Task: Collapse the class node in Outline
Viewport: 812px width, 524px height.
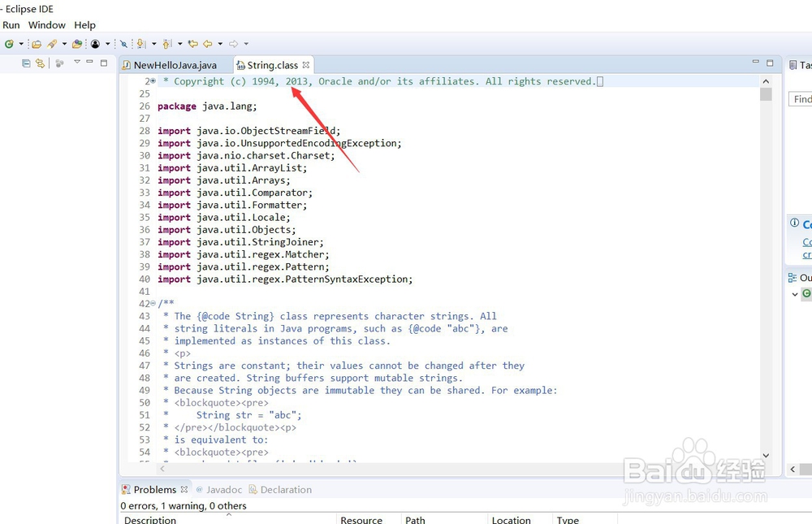Action: tap(795, 294)
